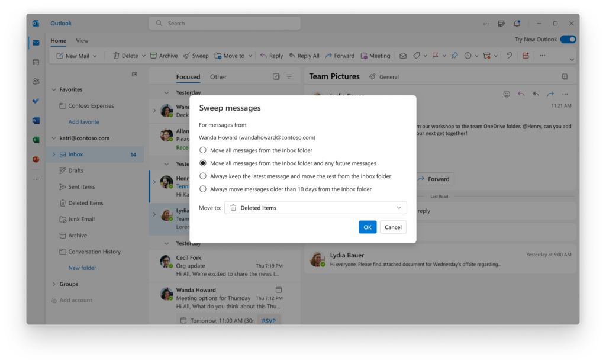
Task: Open the Snooze clock icon
Action: point(468,55)
